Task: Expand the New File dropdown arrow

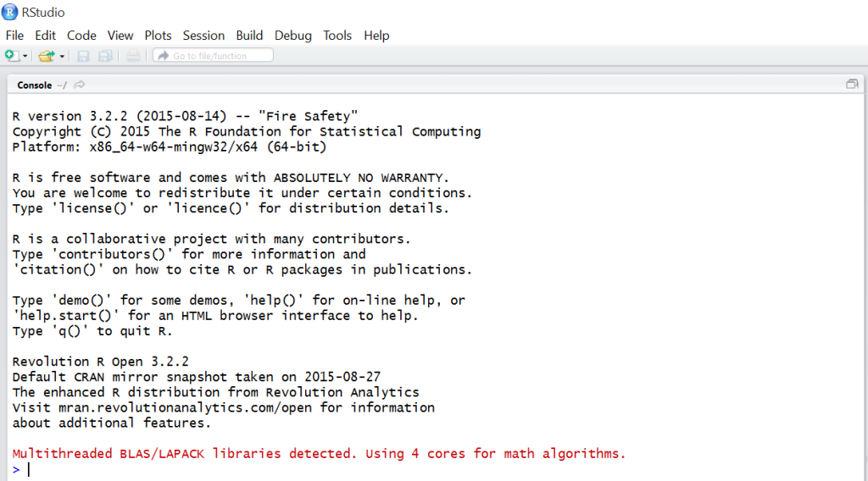Action: [25, 57]
